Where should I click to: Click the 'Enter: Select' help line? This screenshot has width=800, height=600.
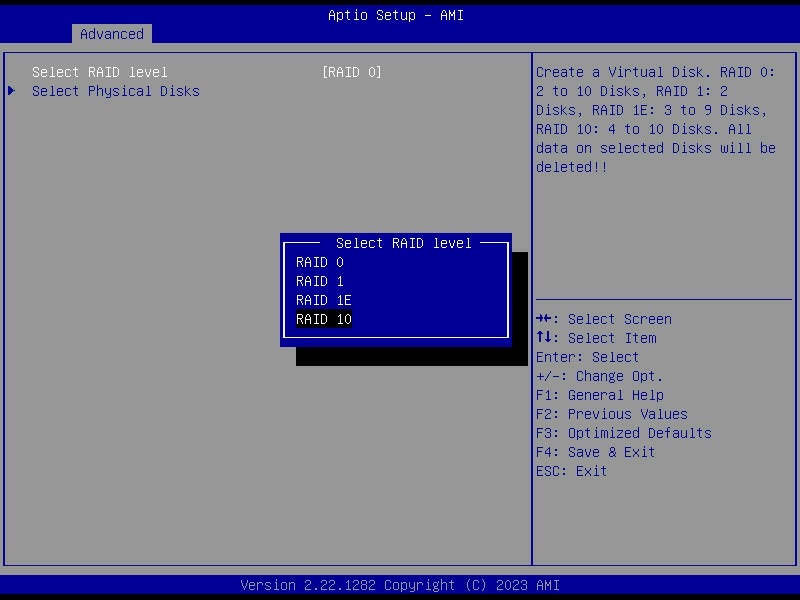point(587,357)
